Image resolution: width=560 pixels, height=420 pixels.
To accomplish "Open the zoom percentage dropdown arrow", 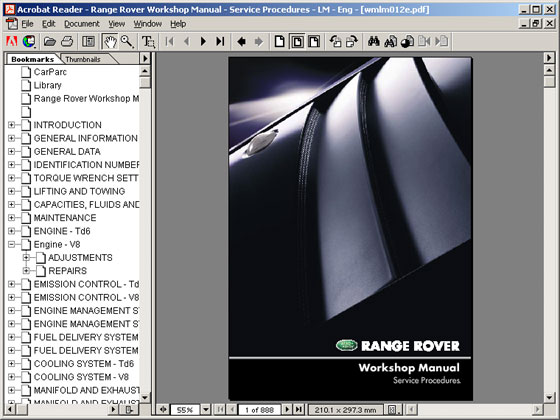I will click(x=206, y=409).
